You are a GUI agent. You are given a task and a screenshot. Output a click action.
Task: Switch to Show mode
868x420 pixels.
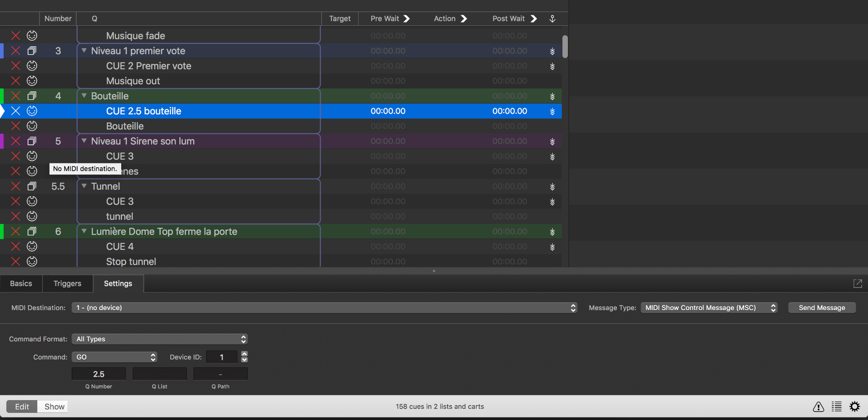(x=54, y=406)
